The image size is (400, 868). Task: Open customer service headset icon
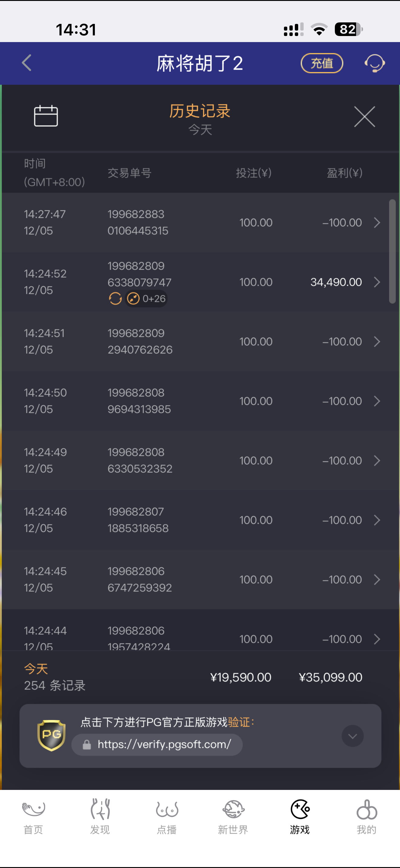(374, 63)
